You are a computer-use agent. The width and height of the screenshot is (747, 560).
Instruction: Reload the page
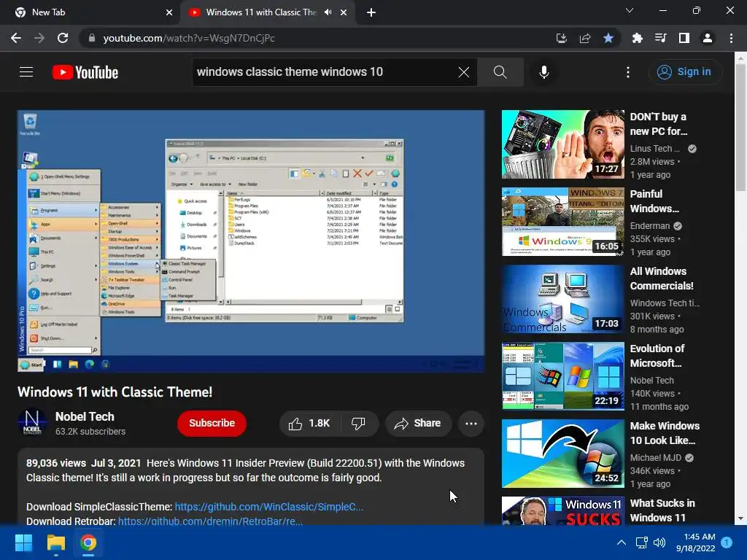63,38
